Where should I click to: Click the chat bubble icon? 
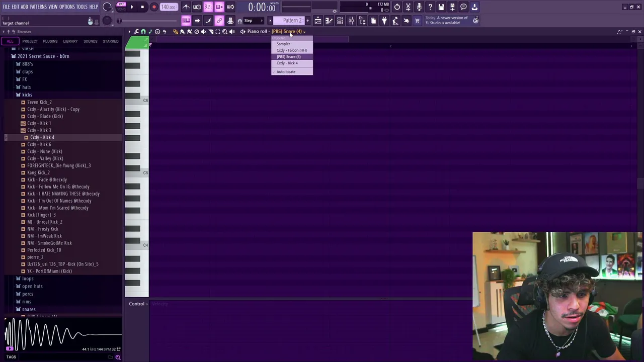point(463,7)
